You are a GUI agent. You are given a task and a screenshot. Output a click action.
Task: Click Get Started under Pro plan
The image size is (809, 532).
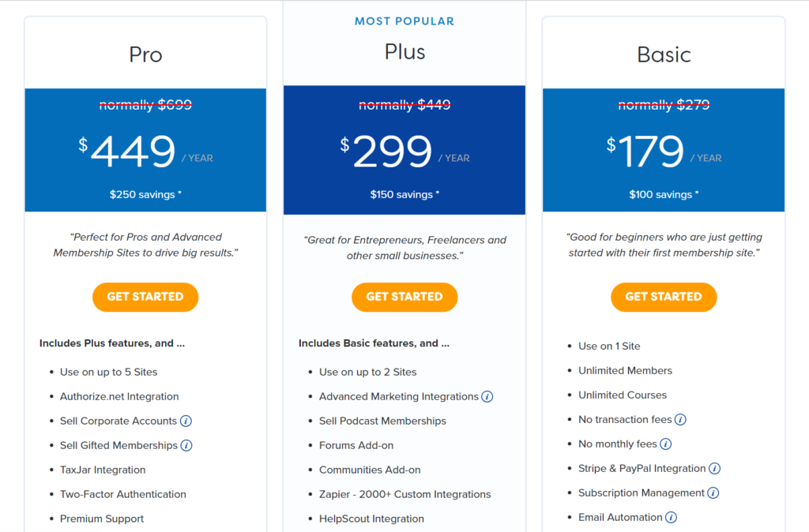(145, 297)
